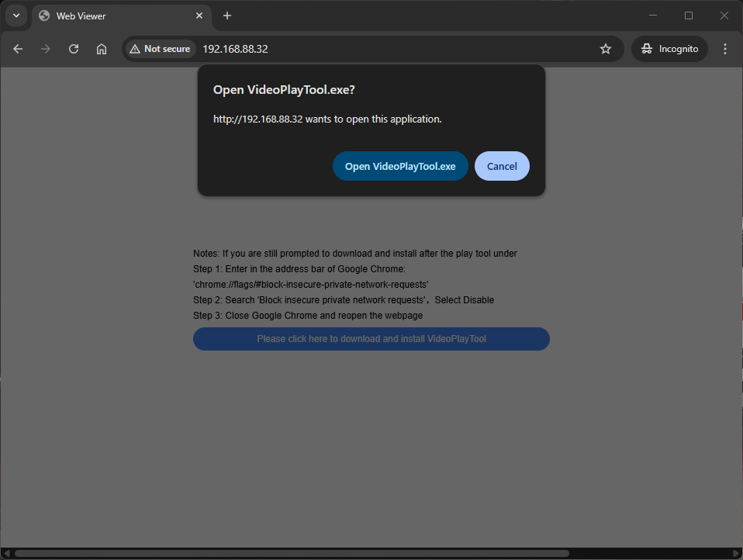This screenshot has width=743, height=560.
Task: Go to the home page icon
Action: pyautogui.click(x=102, y=49)
